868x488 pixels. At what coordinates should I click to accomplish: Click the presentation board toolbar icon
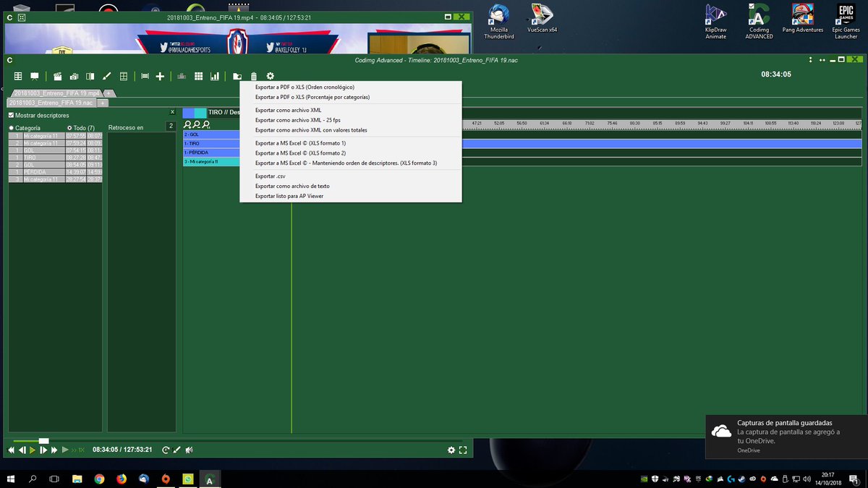pyautogui.click(x=34, y=76)
